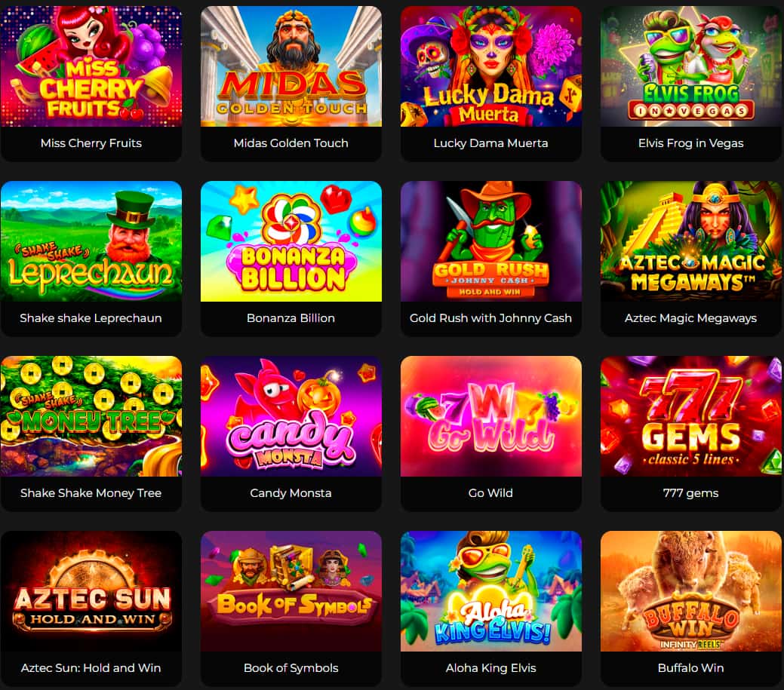
Task: Open the Candy Monsta game image
Action: click(x=291, y=416)
